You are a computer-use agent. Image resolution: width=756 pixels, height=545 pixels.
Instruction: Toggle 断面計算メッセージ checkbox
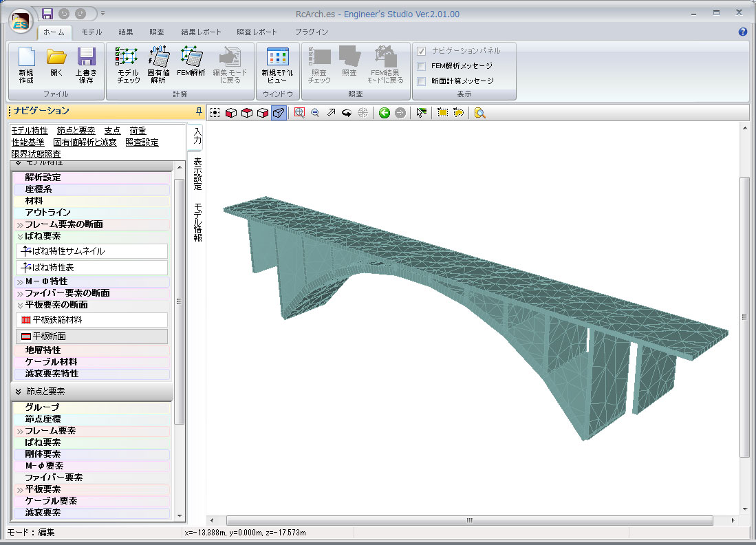click(422, 81)
